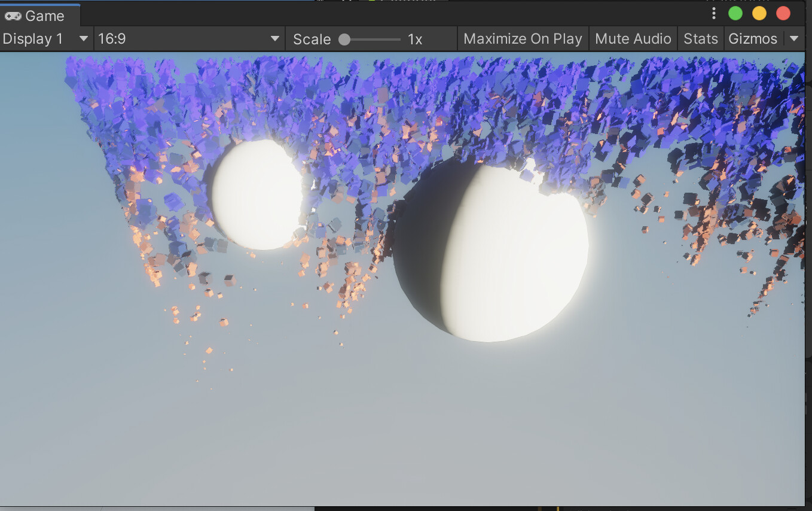
Task: Click the blue cube particle cloud
Action: coord(359,102)
